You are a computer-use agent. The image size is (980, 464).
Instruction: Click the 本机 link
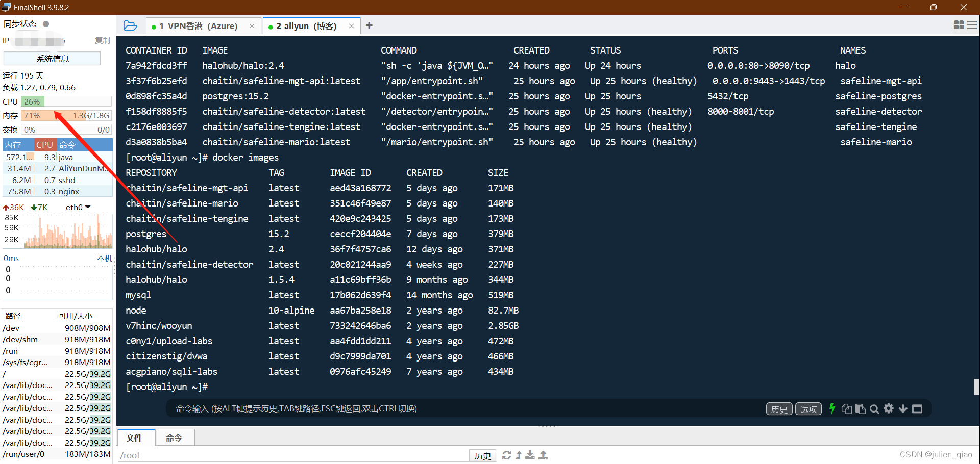(x=105, y=258)
